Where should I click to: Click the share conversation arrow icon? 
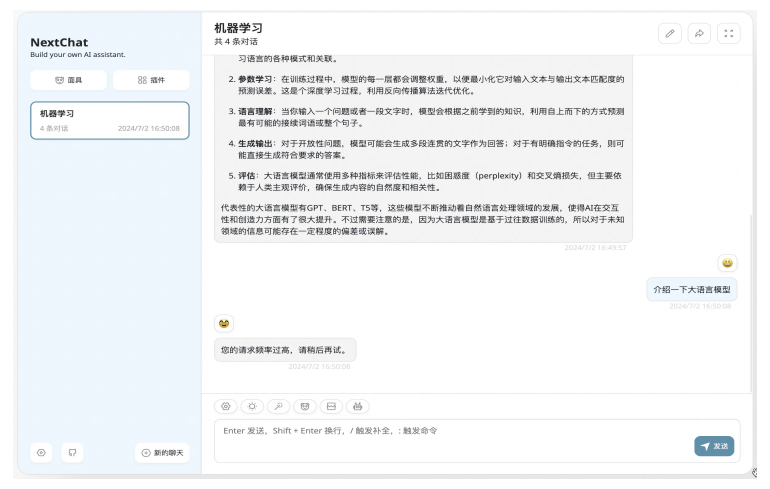point(699,33)
